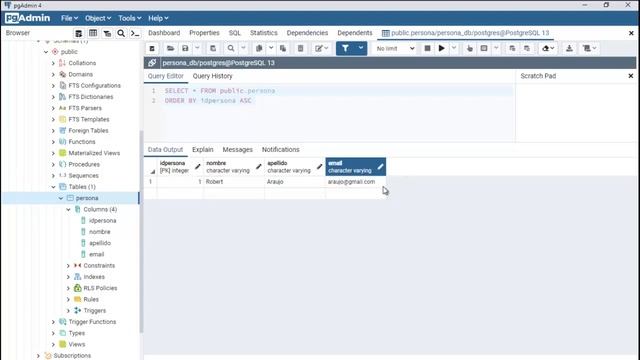The image size is (640, 360).
Task: Click the Rollback transaction icon
Action: tap(527, 48)
